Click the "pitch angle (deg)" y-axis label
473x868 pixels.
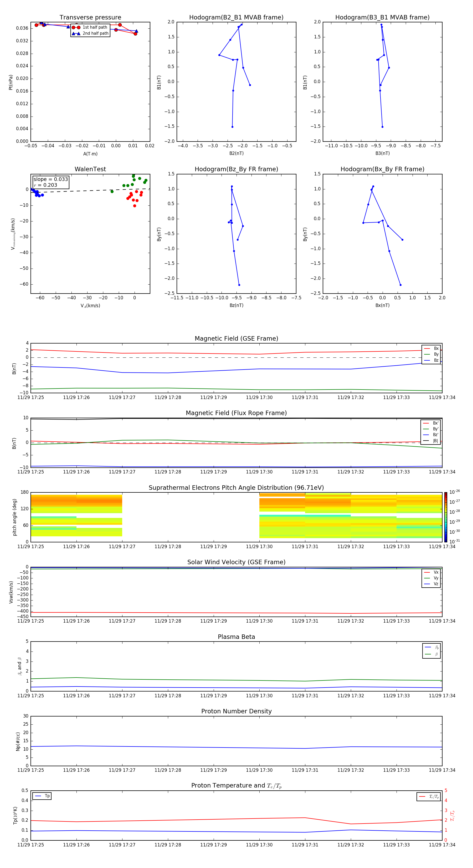[x=14, y=517]
